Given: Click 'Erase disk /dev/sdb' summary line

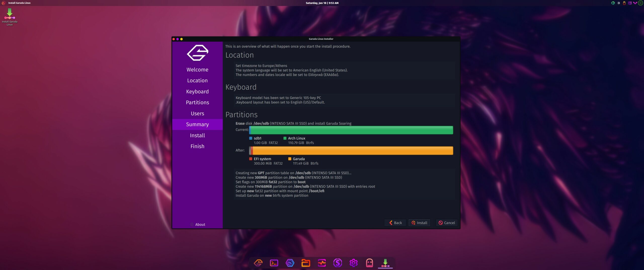Looking at the screenshot, I should 293,123.
